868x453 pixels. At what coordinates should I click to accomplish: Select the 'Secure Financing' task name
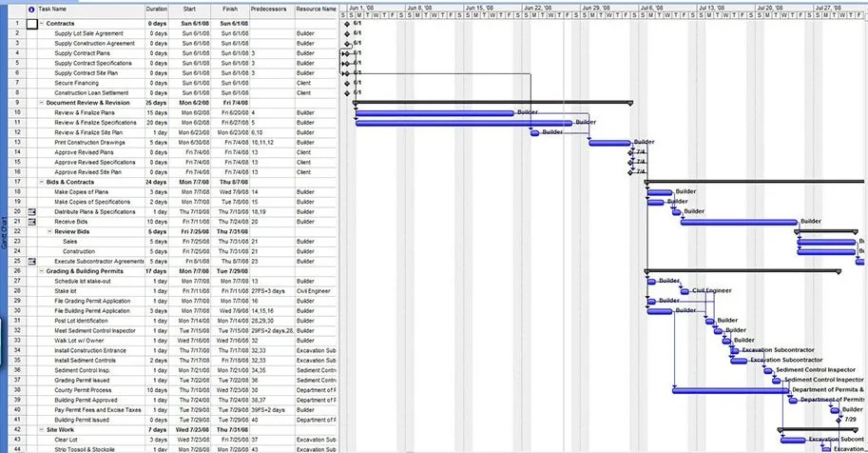76,83
